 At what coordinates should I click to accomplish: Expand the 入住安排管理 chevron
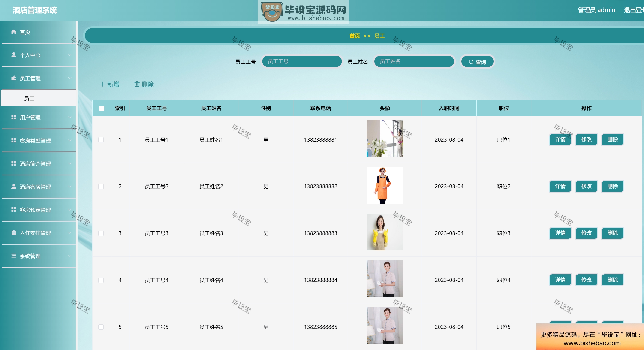coord(70,233)
